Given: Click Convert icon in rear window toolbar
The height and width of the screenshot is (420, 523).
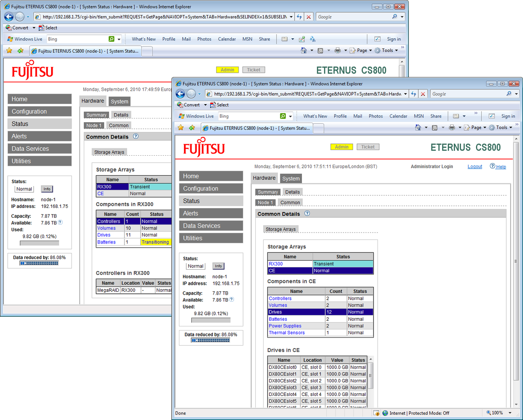Looking at the screenshot, I should click(8, 28).
